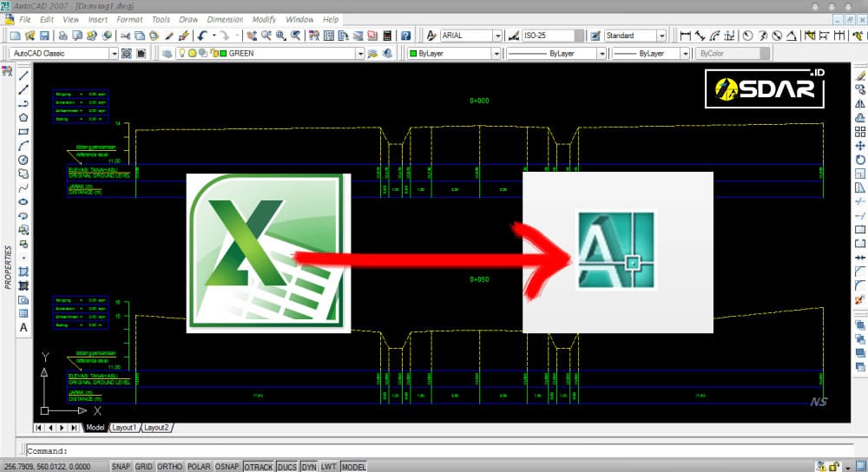Open the ByLayer lineweight dropdown

point(685,54)
